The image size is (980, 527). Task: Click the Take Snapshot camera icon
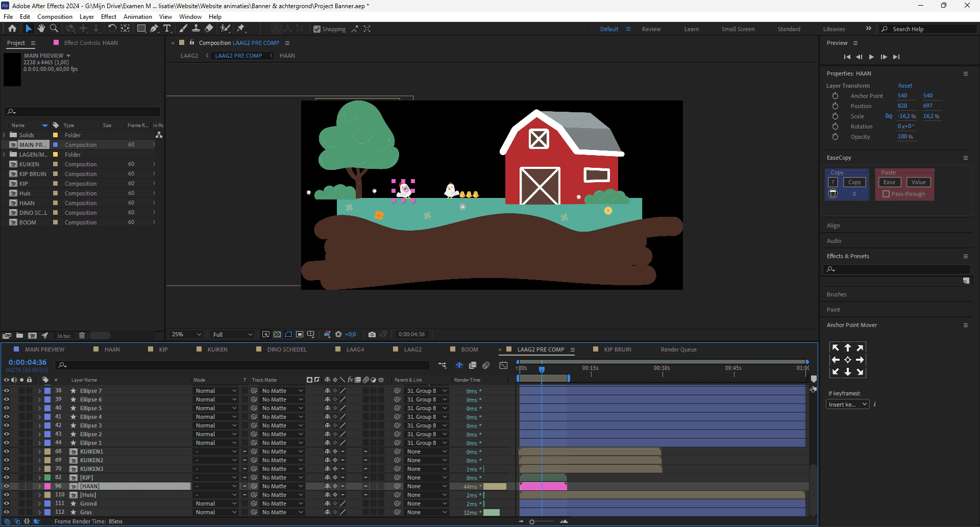[x=372, y=335]
